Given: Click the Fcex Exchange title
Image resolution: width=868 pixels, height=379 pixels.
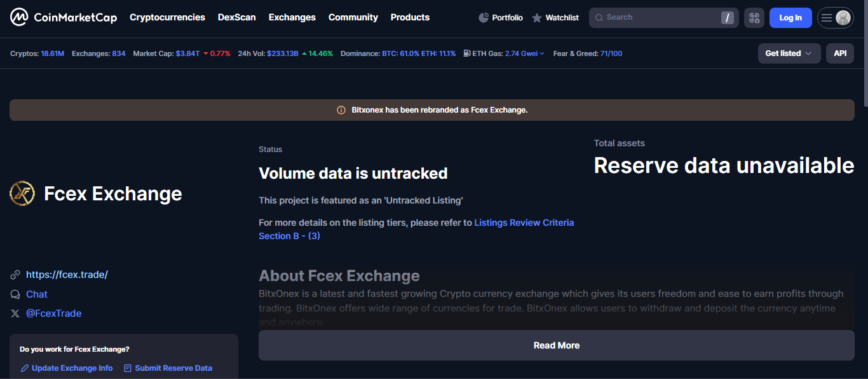Looking at the screenshot, I should (x=113, y=193).
